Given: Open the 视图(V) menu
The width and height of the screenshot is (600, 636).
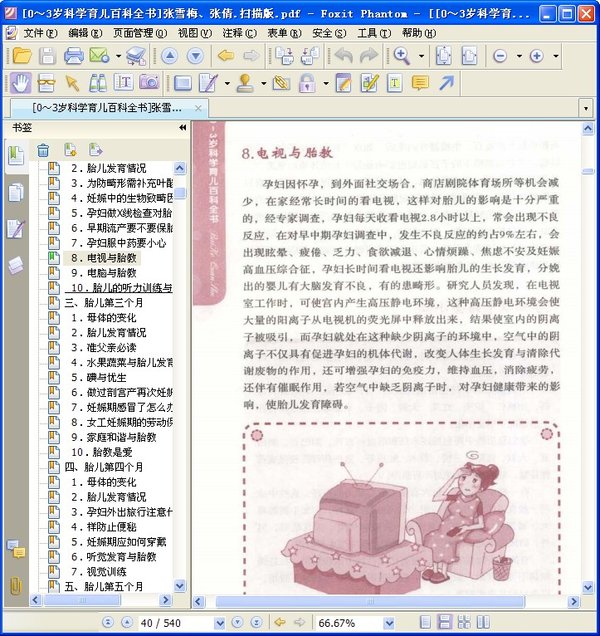Looking at the screenshot, I should tap(195, 33).
